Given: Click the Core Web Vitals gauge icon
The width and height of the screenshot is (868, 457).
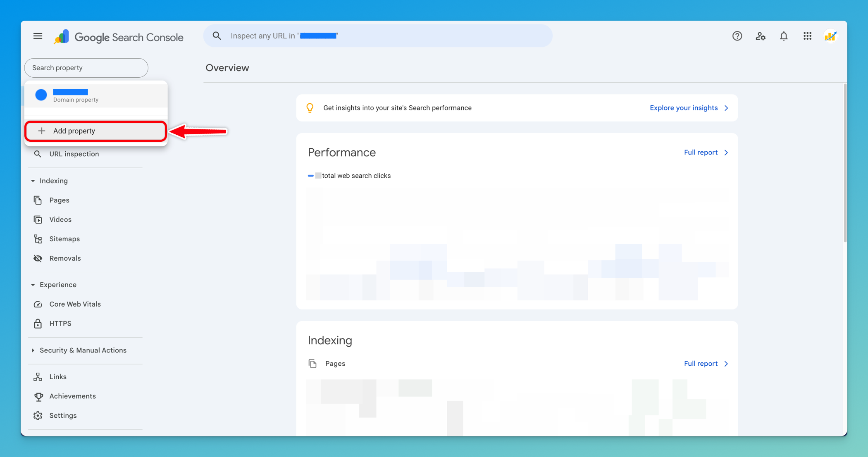Looking at the screenshot, I should 38,304.
